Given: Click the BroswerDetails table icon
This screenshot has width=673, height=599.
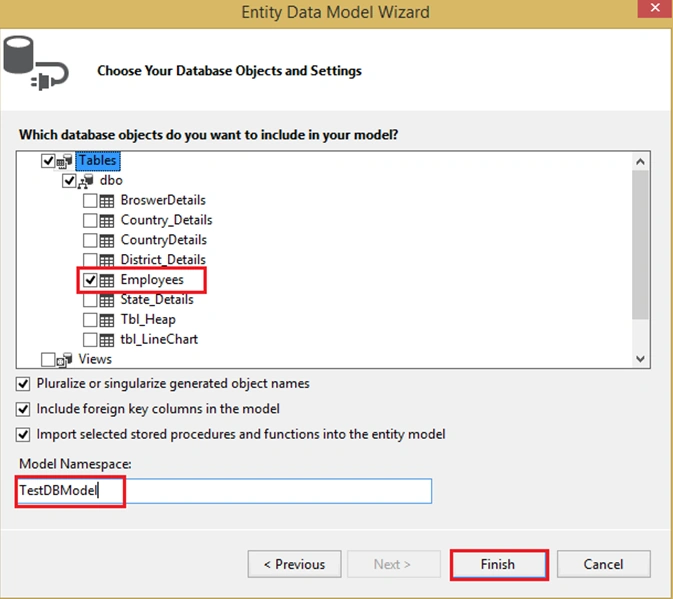Looking at the screenshot, I should (107, 201).
